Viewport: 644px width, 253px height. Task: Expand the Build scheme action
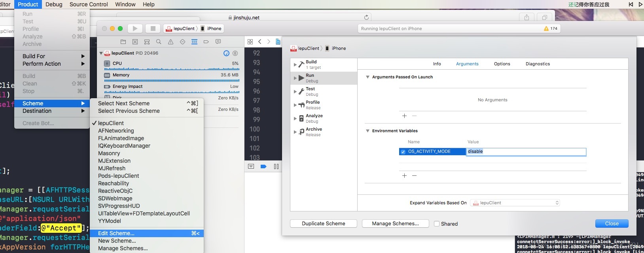pos(295,65)
